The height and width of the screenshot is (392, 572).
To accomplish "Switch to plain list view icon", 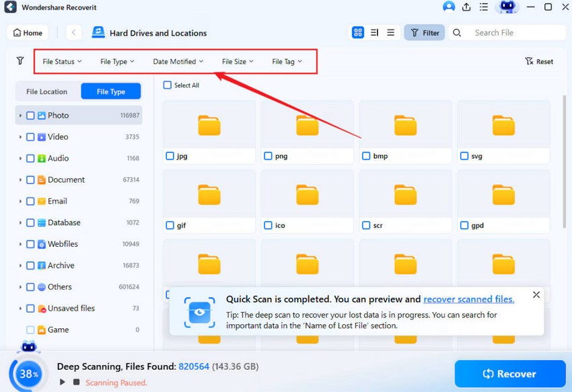I will [x=390, y=32].
